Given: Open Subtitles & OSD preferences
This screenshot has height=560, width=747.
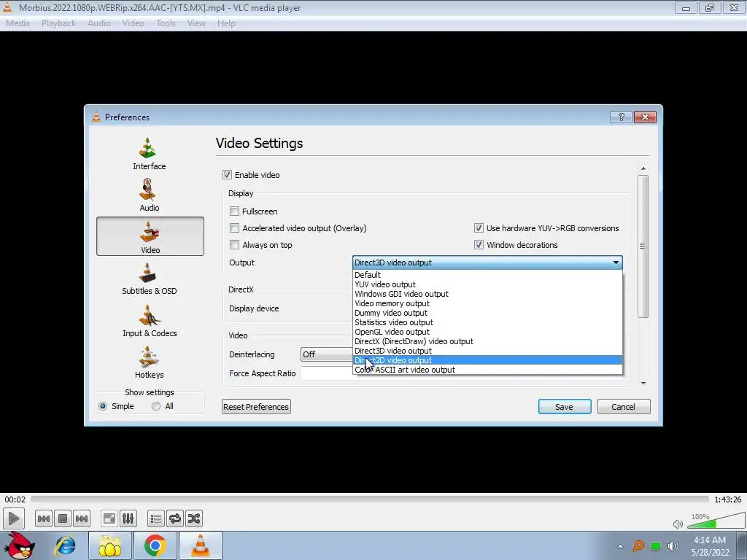Looking at the screenshot, I should pyautogui.click(x=150, y=278).
